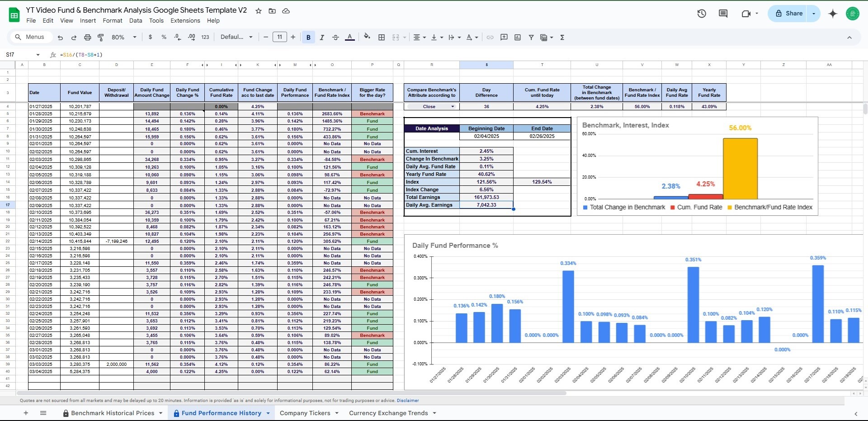Click the insert chart icon
The image size is (868, 421).
point(518,38)
